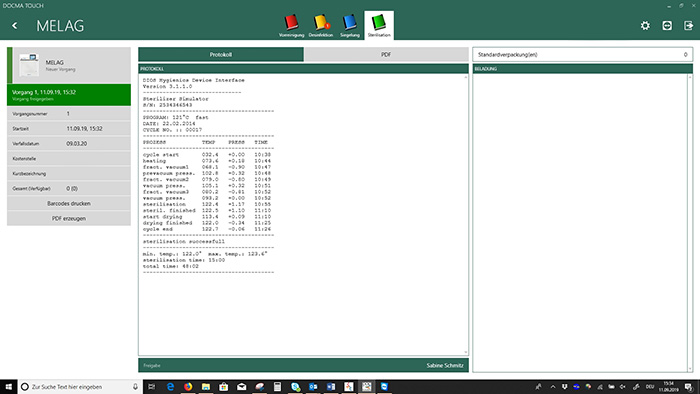Go back with the arrow beside MELAG

15,26
